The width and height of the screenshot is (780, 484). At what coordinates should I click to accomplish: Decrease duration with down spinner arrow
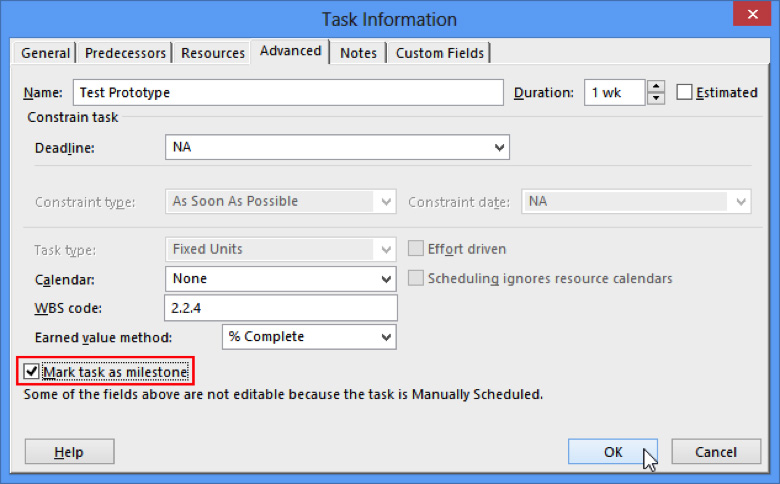(656, 99)
